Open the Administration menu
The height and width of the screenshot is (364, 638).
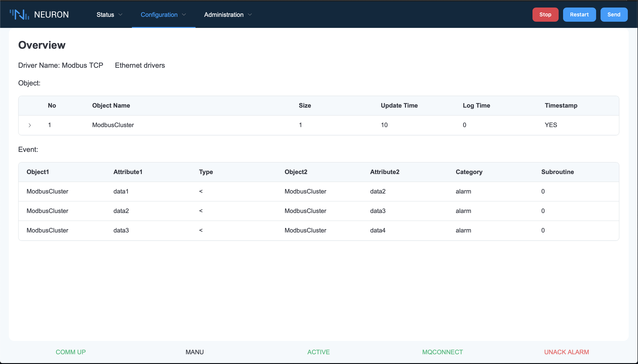click(228, 14)
